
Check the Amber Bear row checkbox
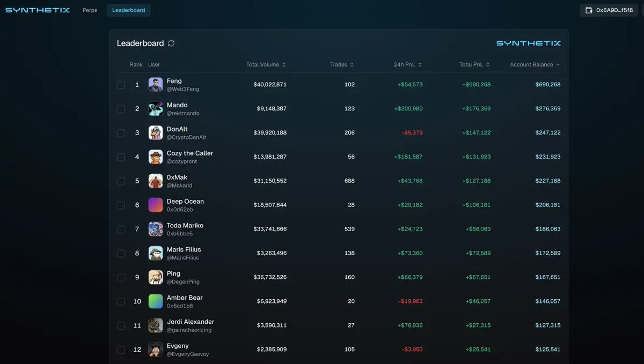tap(121, 302)
